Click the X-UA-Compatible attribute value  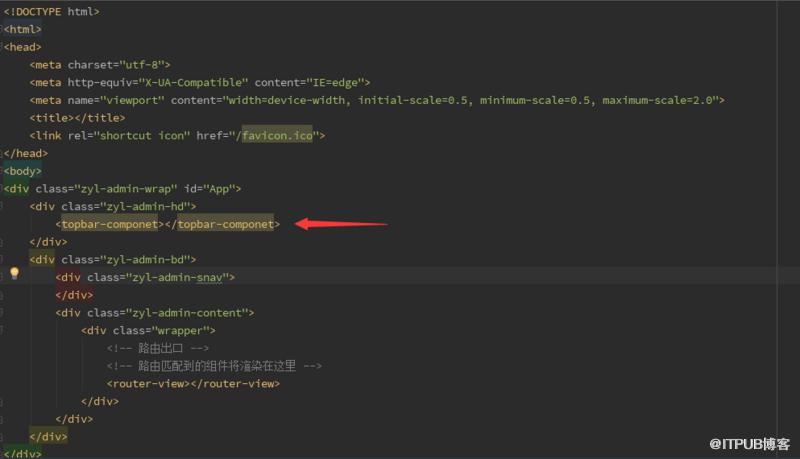[x=193, y=82]
